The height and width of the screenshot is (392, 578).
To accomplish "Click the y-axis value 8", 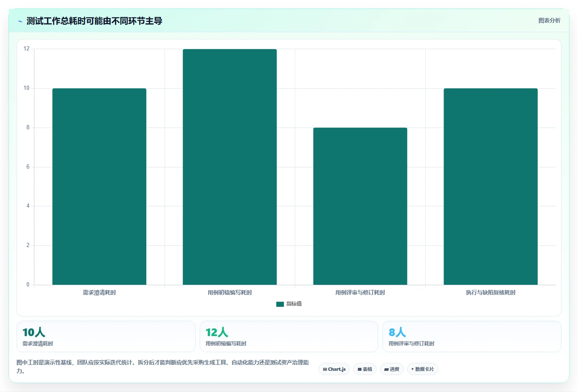I will [x=28, y=128].
